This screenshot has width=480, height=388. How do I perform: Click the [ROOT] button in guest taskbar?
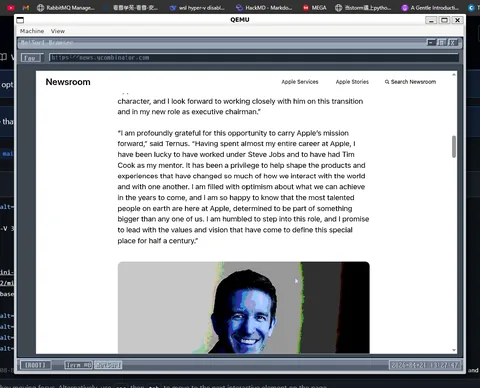(35, 365)
